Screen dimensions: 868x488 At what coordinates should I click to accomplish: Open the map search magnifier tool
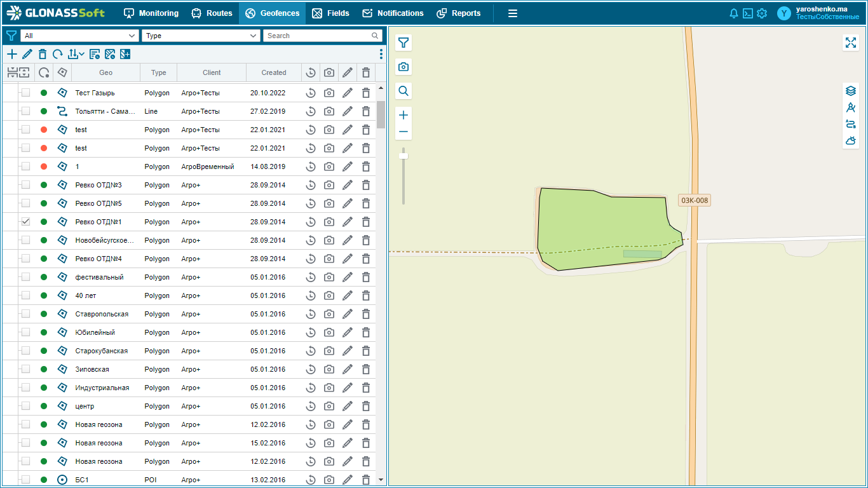tap(403, 91)
